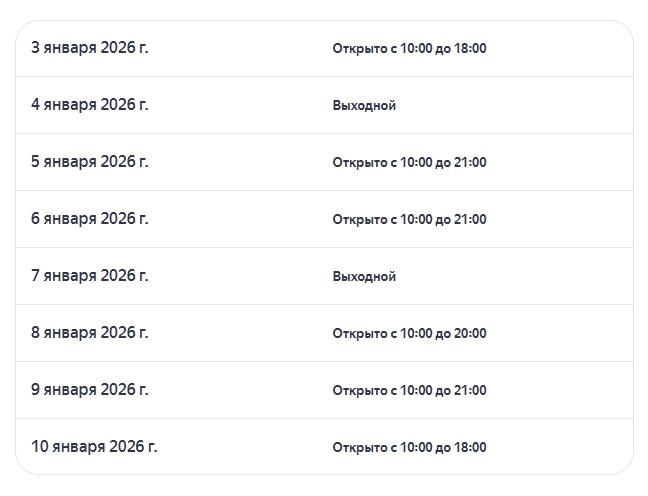Image resolution: width=648 pixels, height=496 pixels.
Task: Click the 6 января 2026 г. date
Action: click(x=89, y=218)
